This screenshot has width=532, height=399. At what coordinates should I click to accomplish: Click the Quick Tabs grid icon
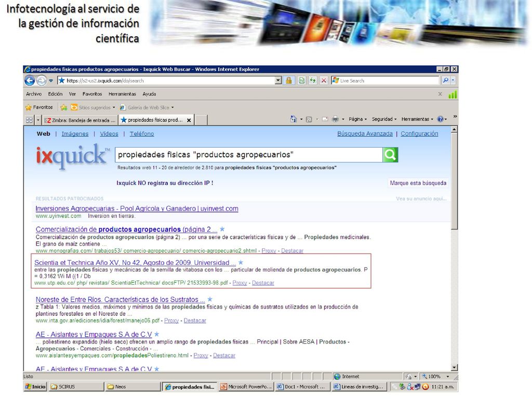point(29,120)
